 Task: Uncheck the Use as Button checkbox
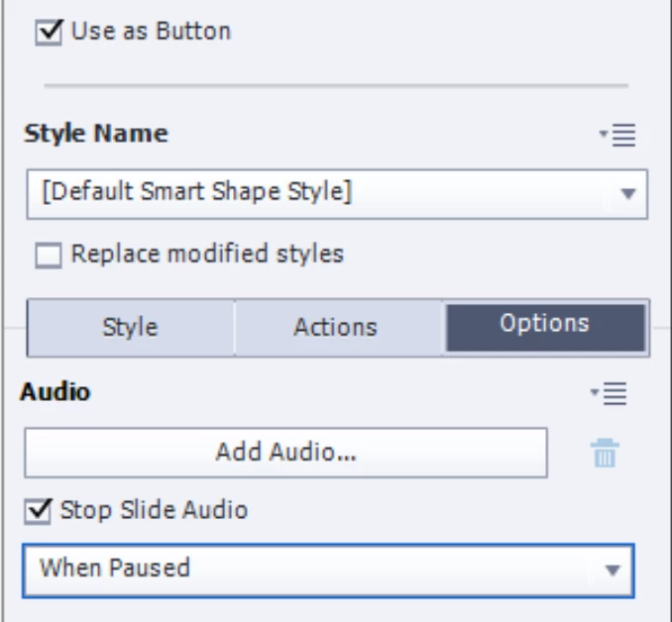[49, 32]
